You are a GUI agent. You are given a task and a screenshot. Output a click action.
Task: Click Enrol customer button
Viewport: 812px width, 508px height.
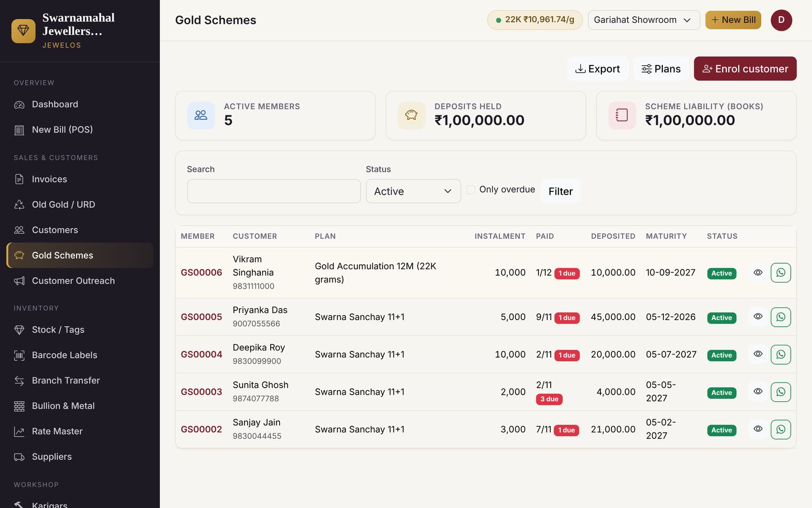[x=745, y=69]
